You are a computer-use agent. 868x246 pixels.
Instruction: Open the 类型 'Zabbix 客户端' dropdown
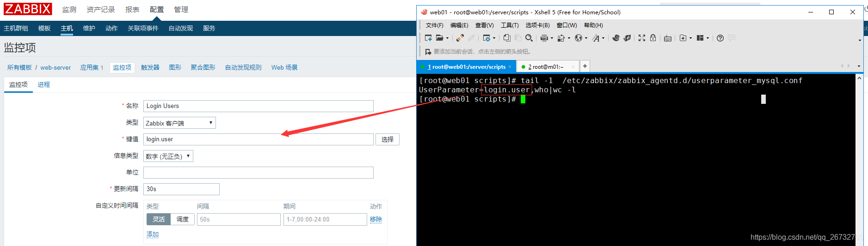(x=179, y=123)
